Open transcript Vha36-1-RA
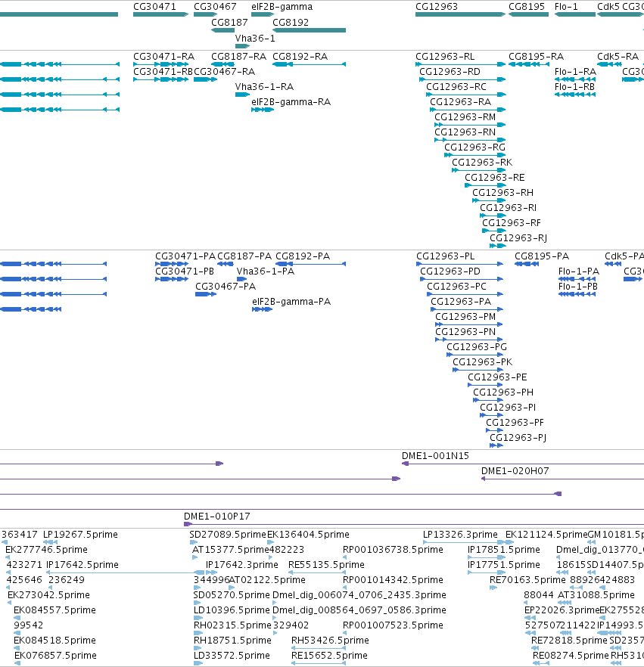Viewport: 644px width, 667px height. [264, 87]
